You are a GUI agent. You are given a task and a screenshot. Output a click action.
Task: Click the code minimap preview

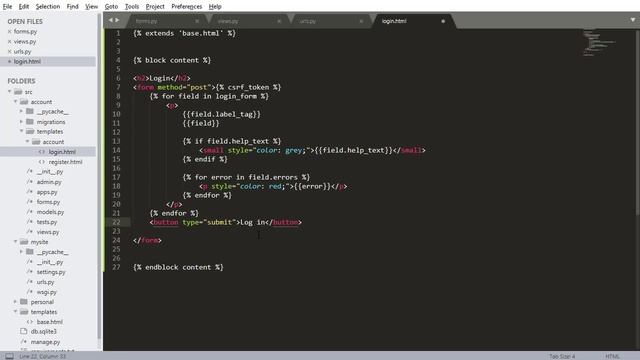point(600,43)
